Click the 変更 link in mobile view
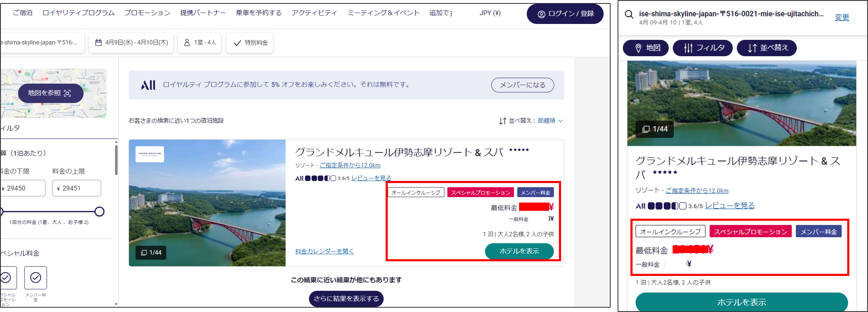 842,17
